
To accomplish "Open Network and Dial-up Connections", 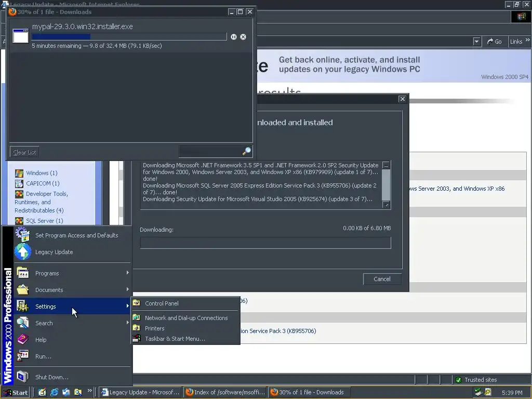I will point(185,318).
